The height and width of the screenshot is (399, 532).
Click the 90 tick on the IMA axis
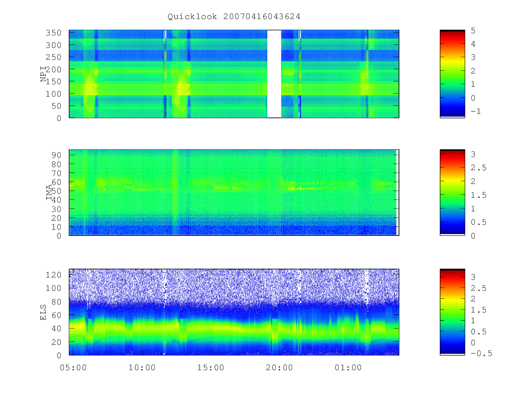(x=57, y=155)
